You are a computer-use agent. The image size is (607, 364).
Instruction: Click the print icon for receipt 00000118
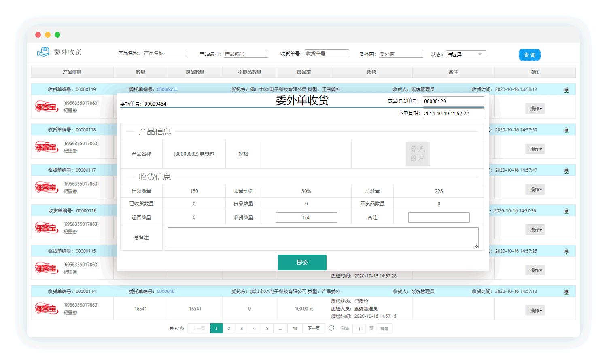pyautogui.click(x=566, y=130)
